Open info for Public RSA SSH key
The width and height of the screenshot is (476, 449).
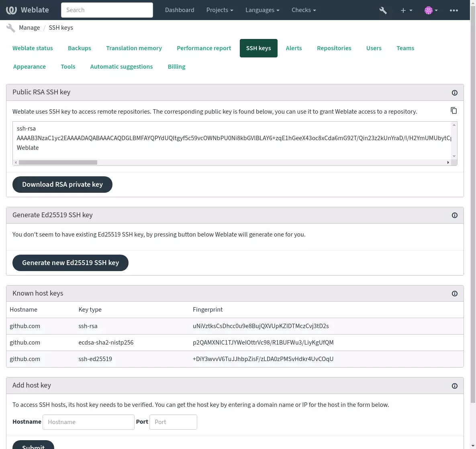point(454,93)
